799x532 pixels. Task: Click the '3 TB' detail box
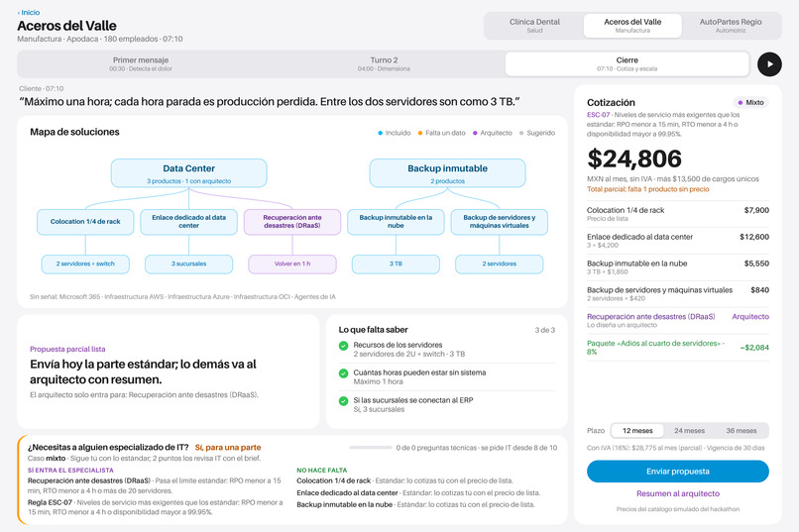[396, 265]
